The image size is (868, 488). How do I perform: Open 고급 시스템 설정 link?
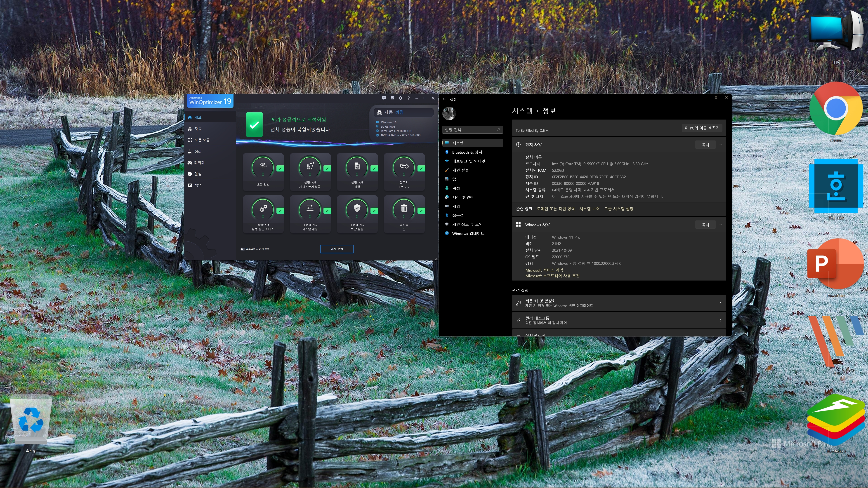tap(619, 209)
